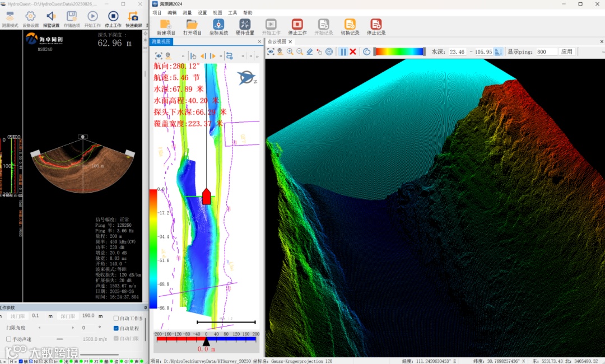Expand the first overflow chevron in 测量视图 toolbar
The height and width of the screenshot is (364, 605).
pos(183,56)
